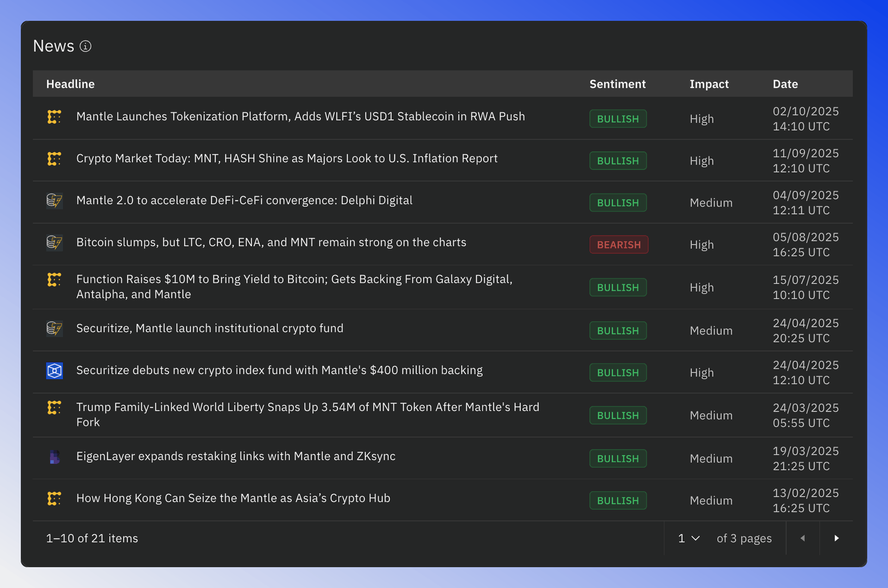Click High impact on Bitcoin slumps row
Viewport: 888px width, 588px height.
[x=701, y=244]
